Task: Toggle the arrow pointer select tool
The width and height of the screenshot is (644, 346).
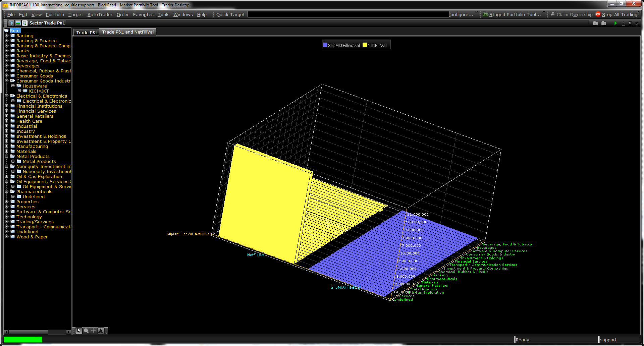Action: click(x=79, y=331)
